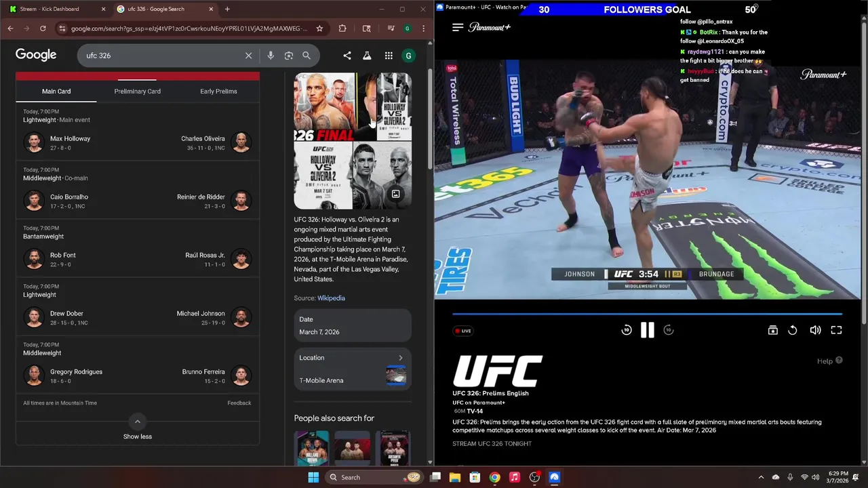The image size is (868, 488).
Task: Open more images icon on poster collage
Action: pyautogui.click(x=395, y=195)
